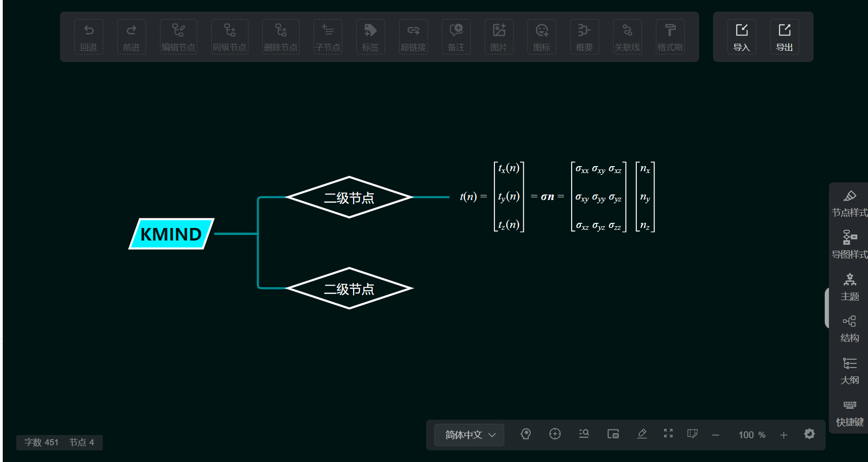
Task: Open the 导图样式 map style panel
Action: coord(849,245)
